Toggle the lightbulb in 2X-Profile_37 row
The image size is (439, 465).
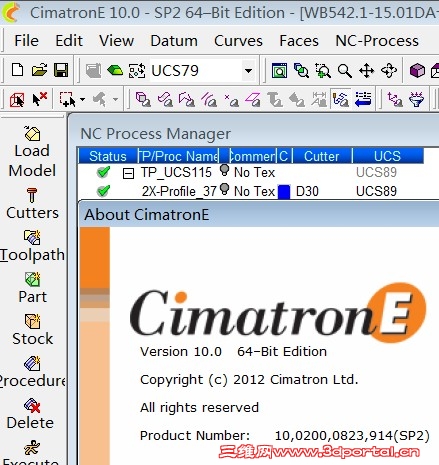(225, 189)
